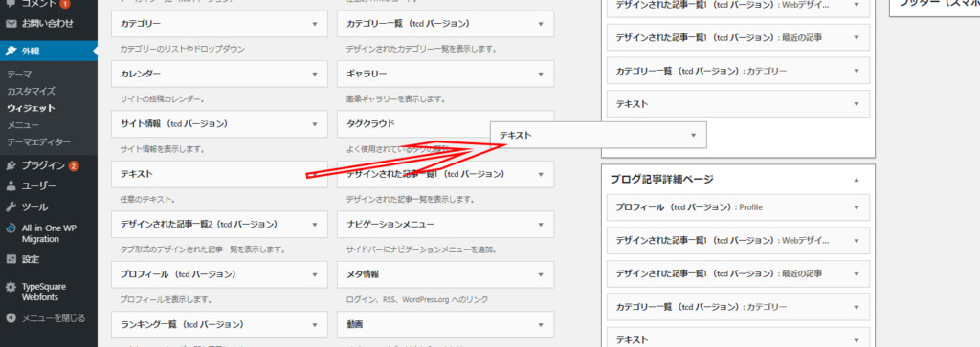This screenshot has height=347, width=980.
Task: Click description サイトの投稿カレンダー。
Action: (x=163, y=99)
